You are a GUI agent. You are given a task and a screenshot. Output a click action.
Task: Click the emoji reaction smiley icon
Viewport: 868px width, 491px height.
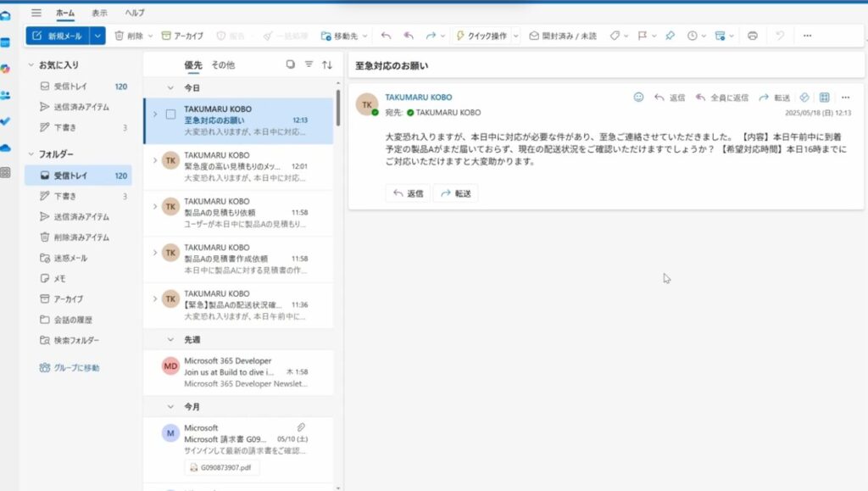click(x=638, y=98)
